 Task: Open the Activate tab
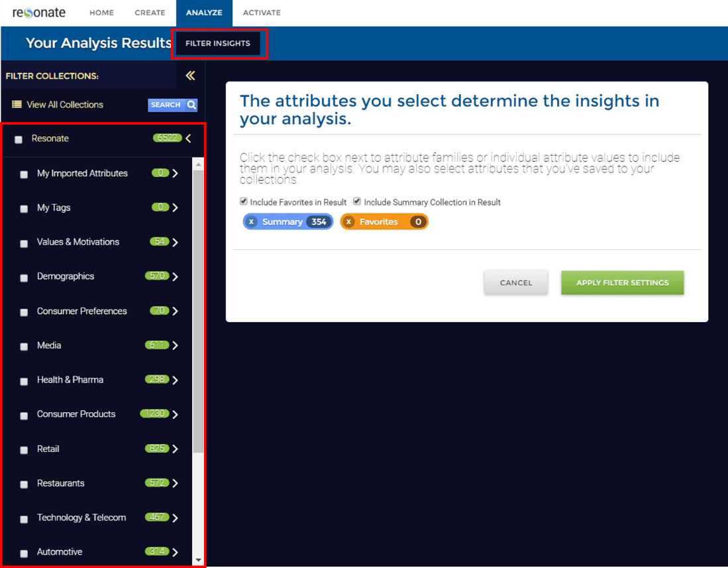click(262, 13)
